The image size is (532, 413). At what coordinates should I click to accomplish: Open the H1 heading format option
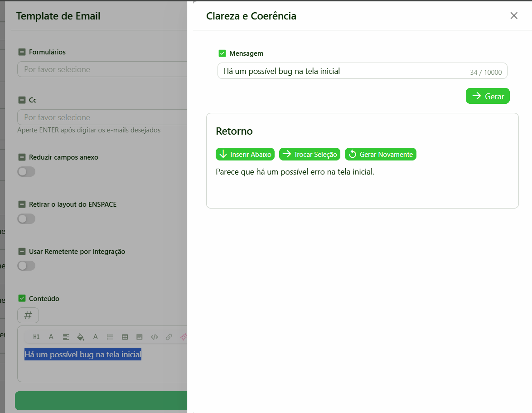pyautogui.click(x=36, y=337)
